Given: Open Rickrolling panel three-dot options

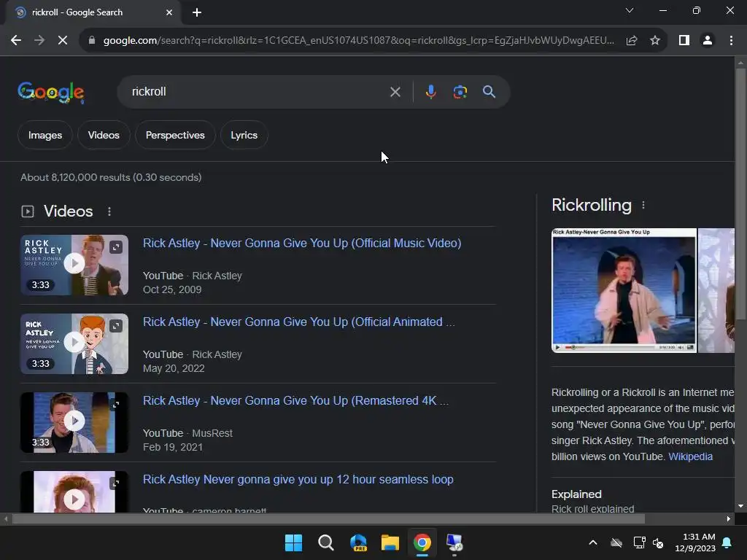Looking at the screenshot, I should [x=643, y=205].
